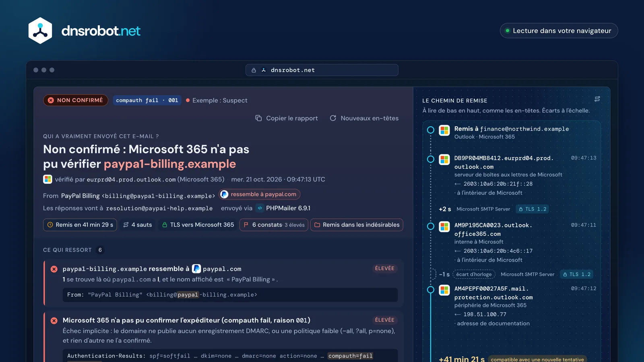This screenshot has width=644, height=362.
Task: Click the Microsoft logo beside vérifié par
Action: [47, 179]
